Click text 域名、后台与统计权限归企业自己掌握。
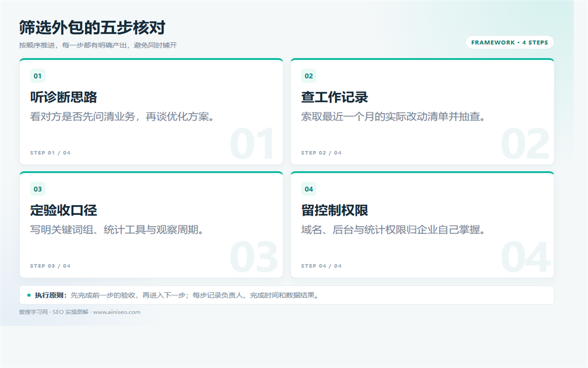The image size is (588, 368). [x=394, y=230]
